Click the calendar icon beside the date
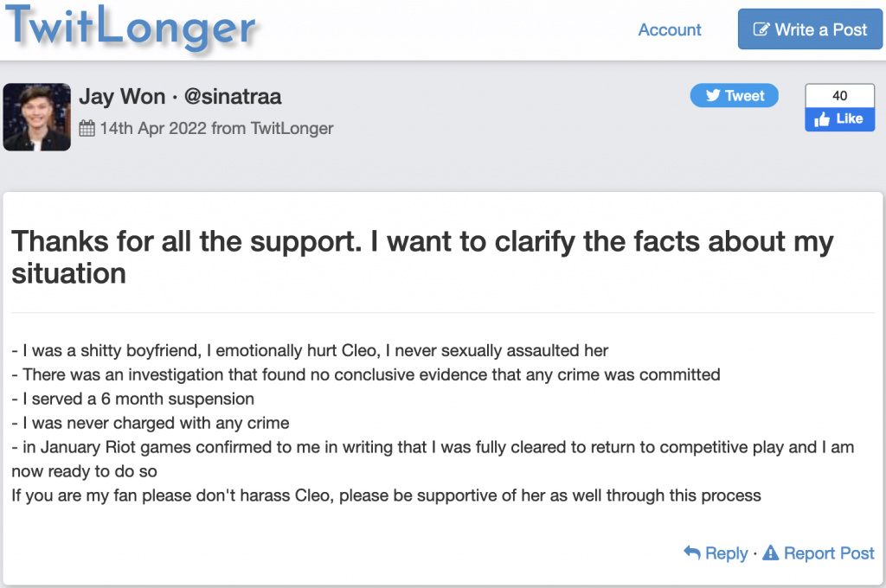Screen dimensions: 886x588 [87, 129]
